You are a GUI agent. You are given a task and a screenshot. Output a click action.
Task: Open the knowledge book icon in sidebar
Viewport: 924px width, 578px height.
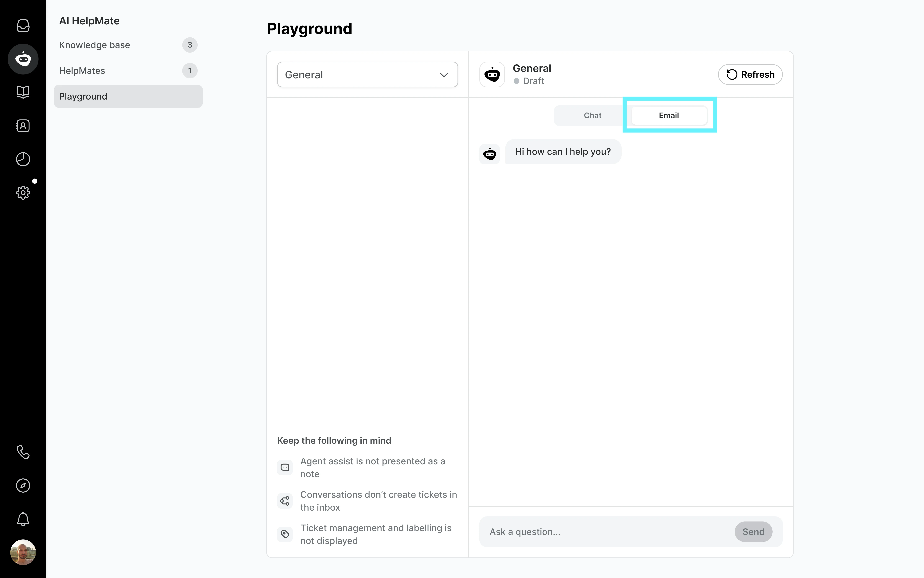pyautogui.click(x=23, y=92)
